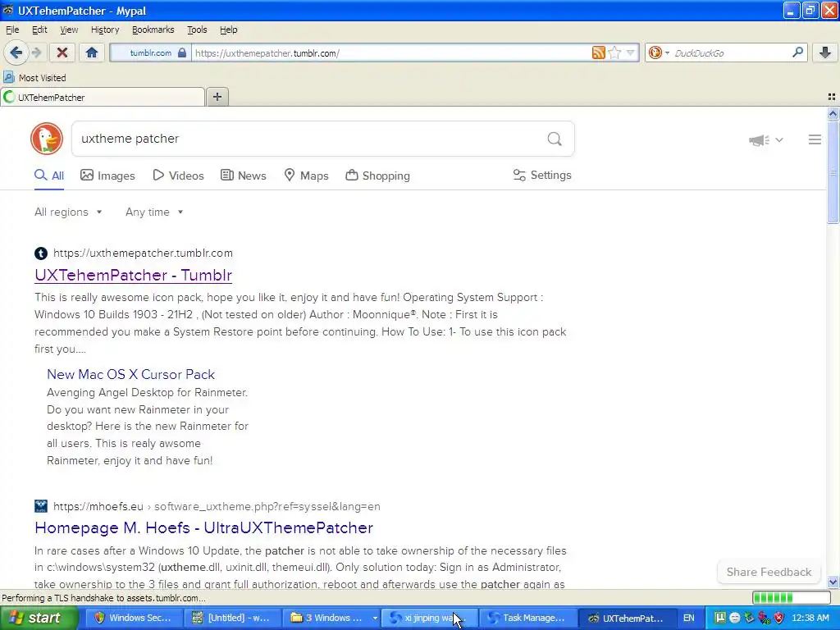Image resolution: width=840 pixels, height=630 pixels.
Task: Open the megaphone spread menu
Action: coord(766,139)
